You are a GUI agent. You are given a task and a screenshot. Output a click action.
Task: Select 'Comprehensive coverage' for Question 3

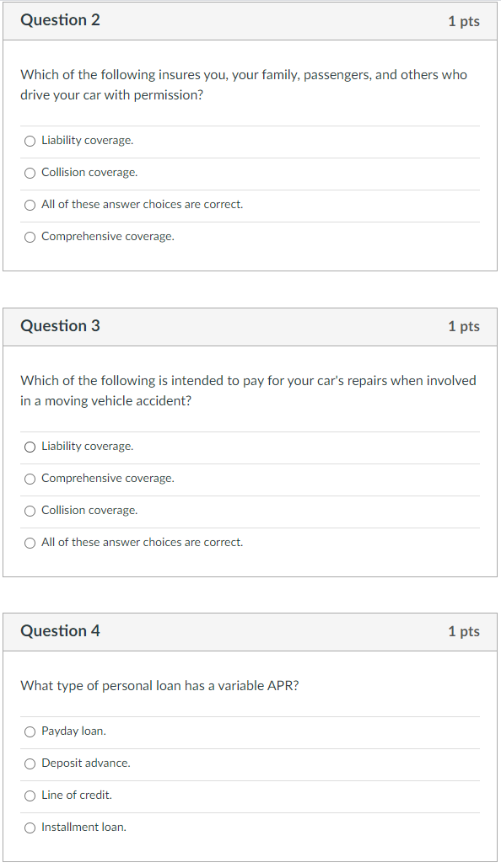point(30,479)
